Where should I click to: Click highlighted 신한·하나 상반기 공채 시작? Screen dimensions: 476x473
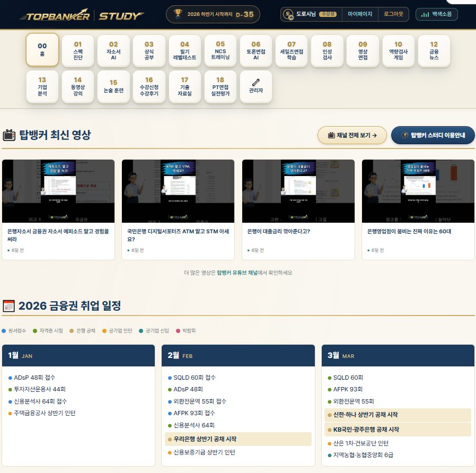pos(398,415)
